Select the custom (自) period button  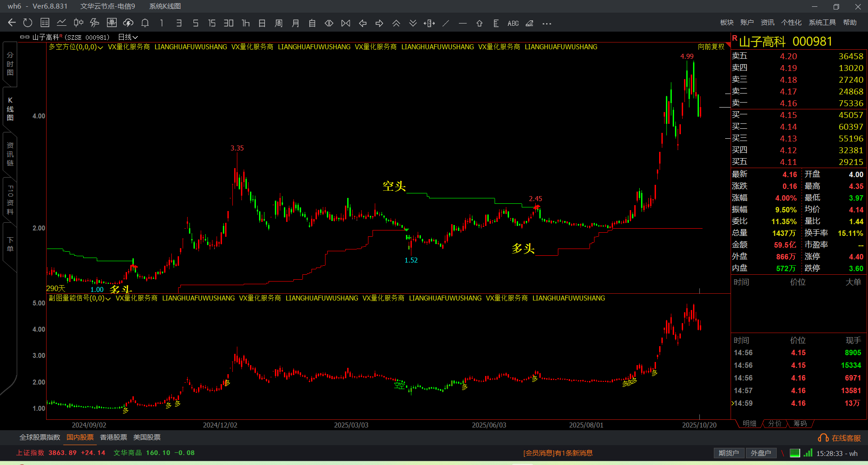pos(312,23)
